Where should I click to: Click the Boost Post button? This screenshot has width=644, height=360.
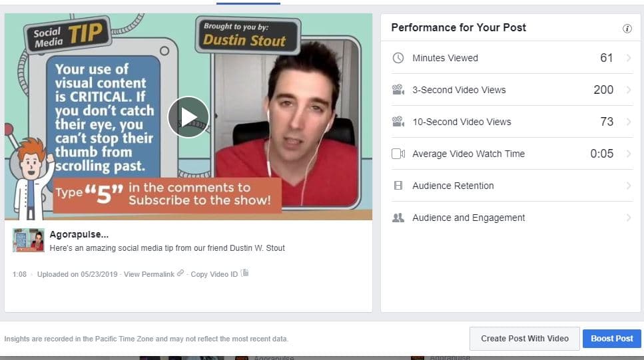pos(611,339)
